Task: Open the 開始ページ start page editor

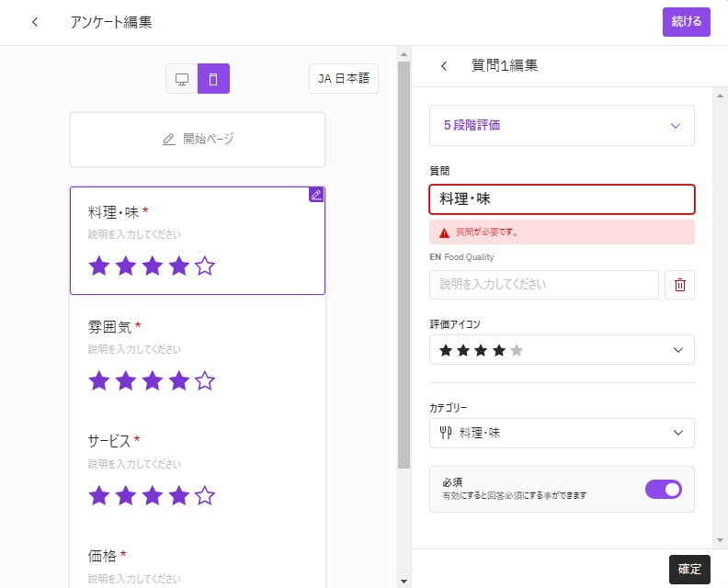Action: pos(198,140)
